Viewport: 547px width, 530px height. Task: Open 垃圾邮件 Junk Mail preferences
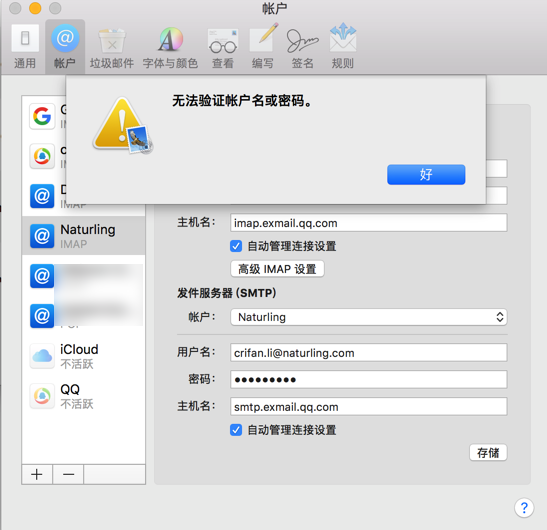(112, 47)
